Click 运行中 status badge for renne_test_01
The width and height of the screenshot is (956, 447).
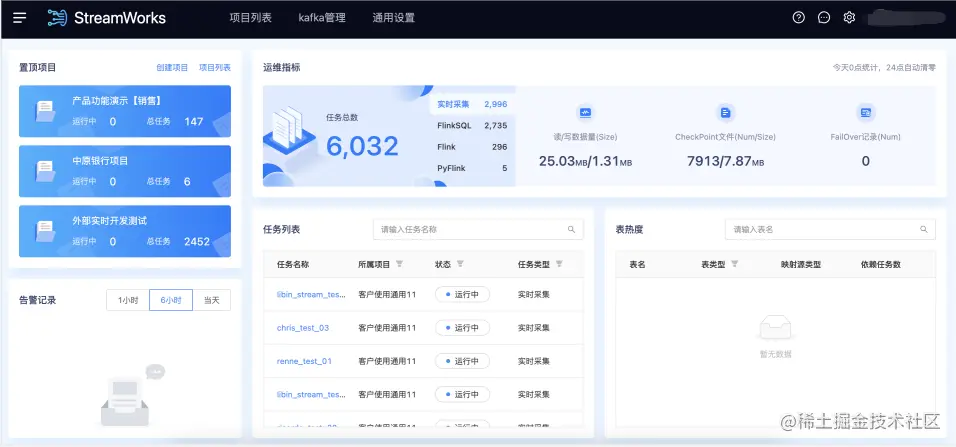(x=462, y=361)
